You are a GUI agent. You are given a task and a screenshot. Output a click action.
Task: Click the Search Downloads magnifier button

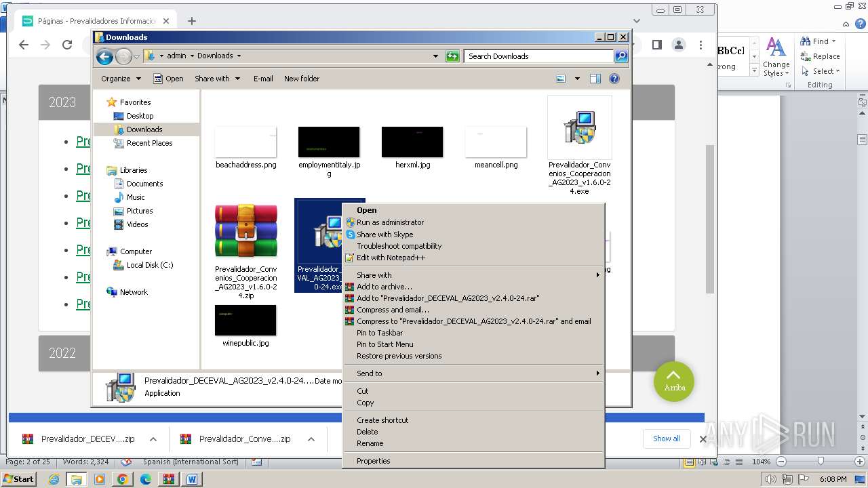[621, 56]
